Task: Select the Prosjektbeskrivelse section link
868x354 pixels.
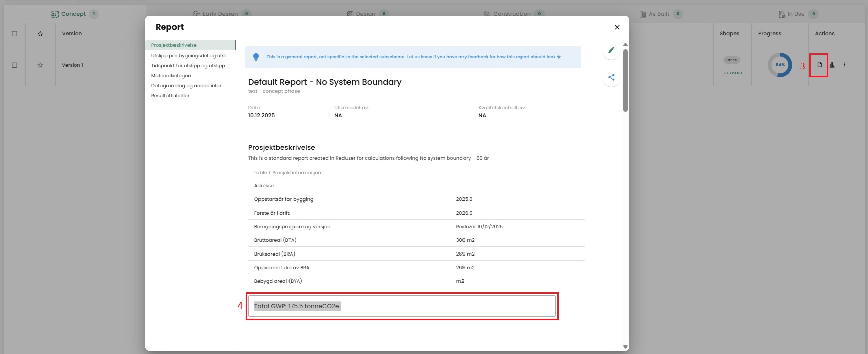Action: coord(174,45)
